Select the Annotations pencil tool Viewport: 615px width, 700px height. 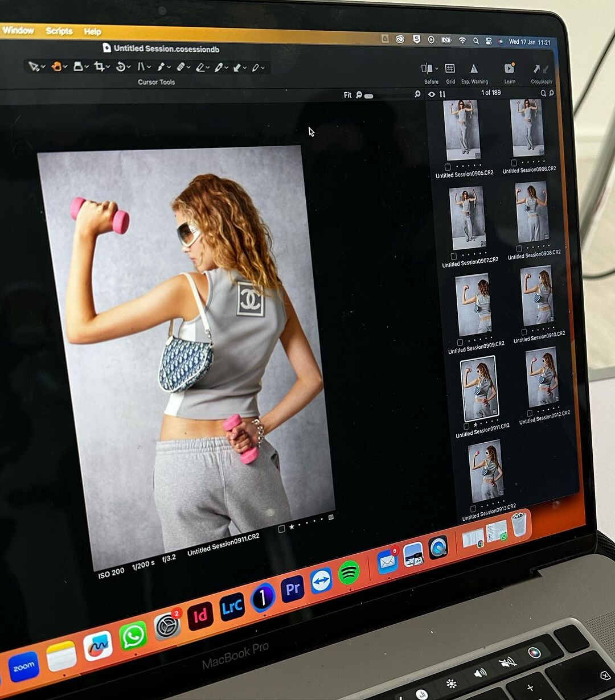pyautogui.click(x=256, y=67)
